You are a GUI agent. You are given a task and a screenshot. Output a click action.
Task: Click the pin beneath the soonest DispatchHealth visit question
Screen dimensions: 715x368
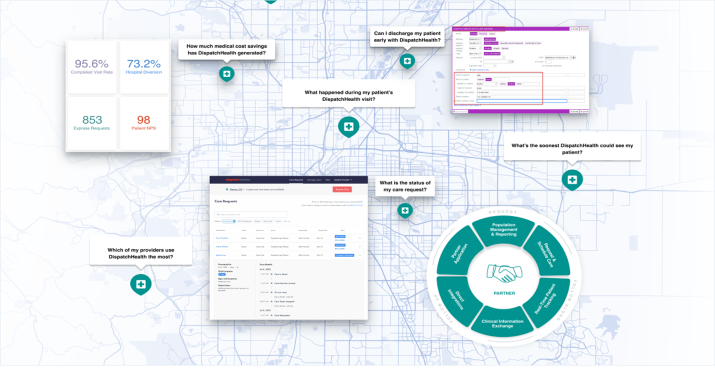(x=572, y=180)
